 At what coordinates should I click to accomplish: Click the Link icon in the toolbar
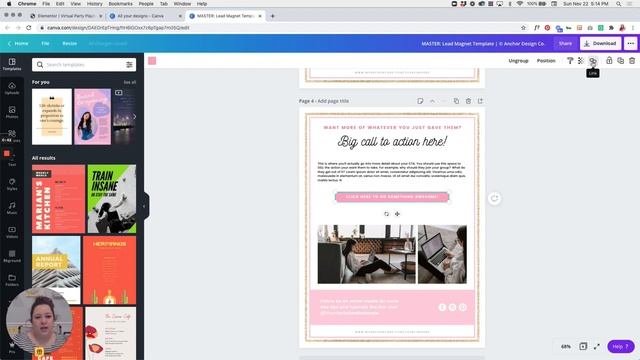tap(593, 60)
